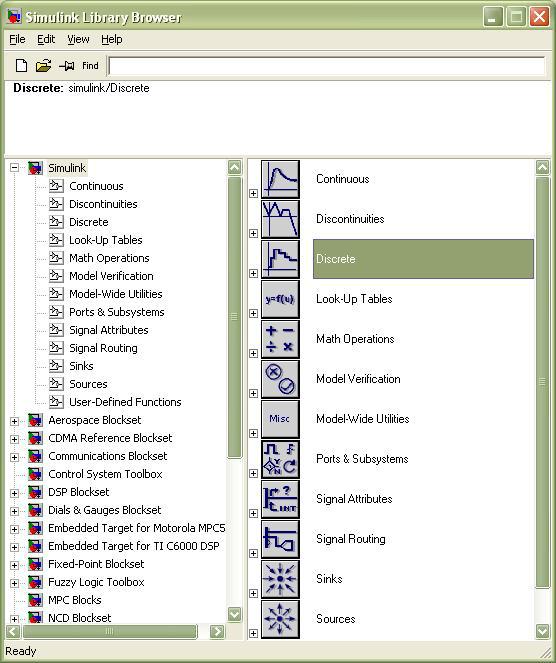Select the Sinks library block icon
Screen dimensions: 556x663
pos(280,579)
